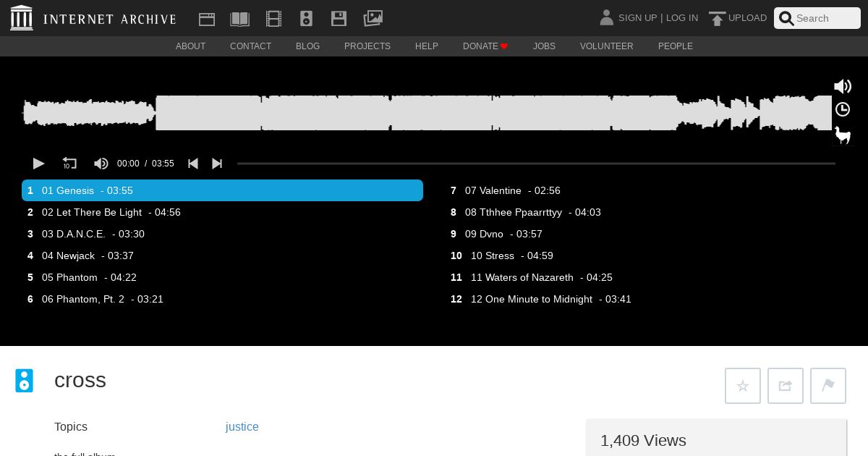Favorite this item with the star button
868x456 pixels.
click(x=743, y=386)
